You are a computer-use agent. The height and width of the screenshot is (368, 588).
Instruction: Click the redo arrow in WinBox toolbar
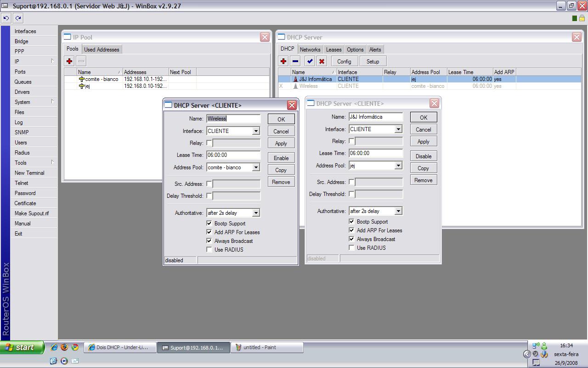coord(18,18)
